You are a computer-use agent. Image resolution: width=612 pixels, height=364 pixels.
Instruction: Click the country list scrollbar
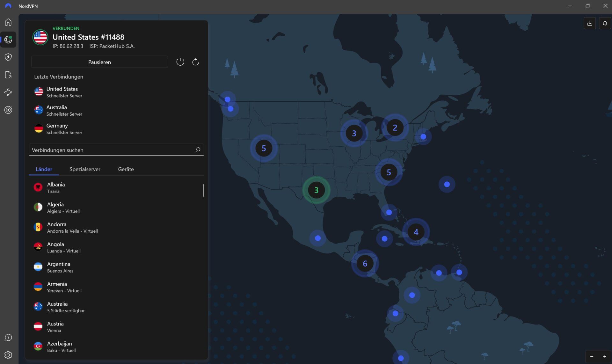tap(203, 190)
